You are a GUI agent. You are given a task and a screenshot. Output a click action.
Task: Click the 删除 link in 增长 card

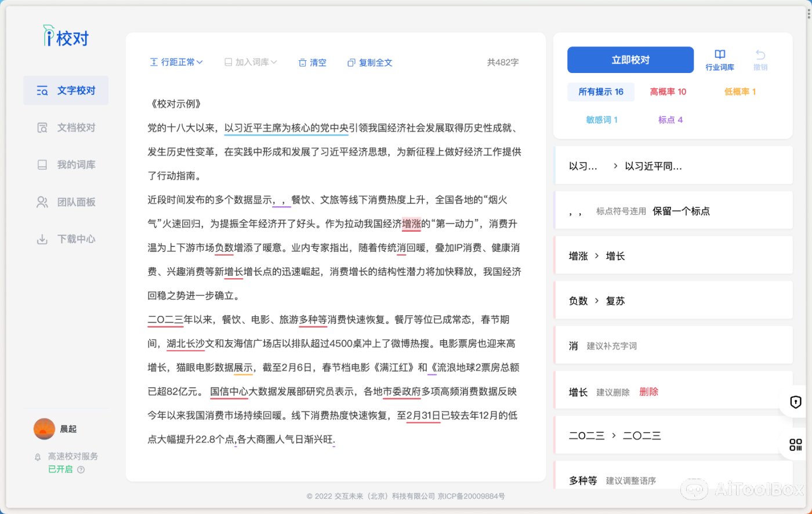click(x=649, y=392)
